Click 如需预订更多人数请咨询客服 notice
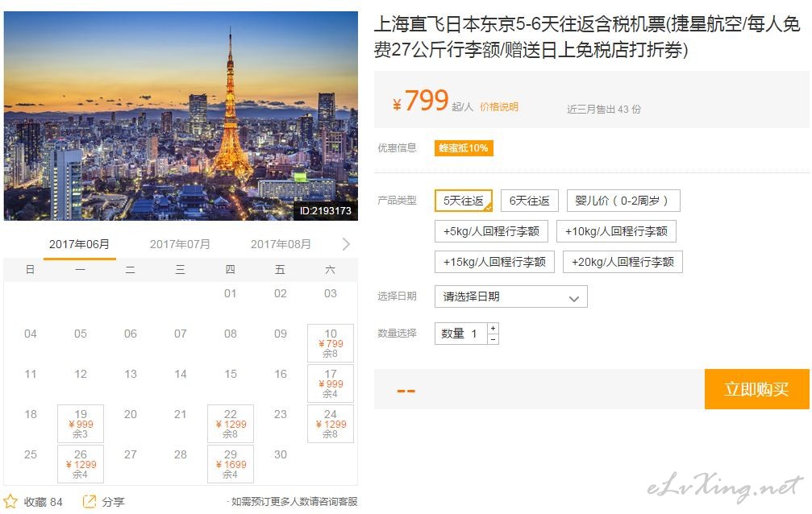The height and width of the screenshot is (514, 812). (x=293, y=502)
